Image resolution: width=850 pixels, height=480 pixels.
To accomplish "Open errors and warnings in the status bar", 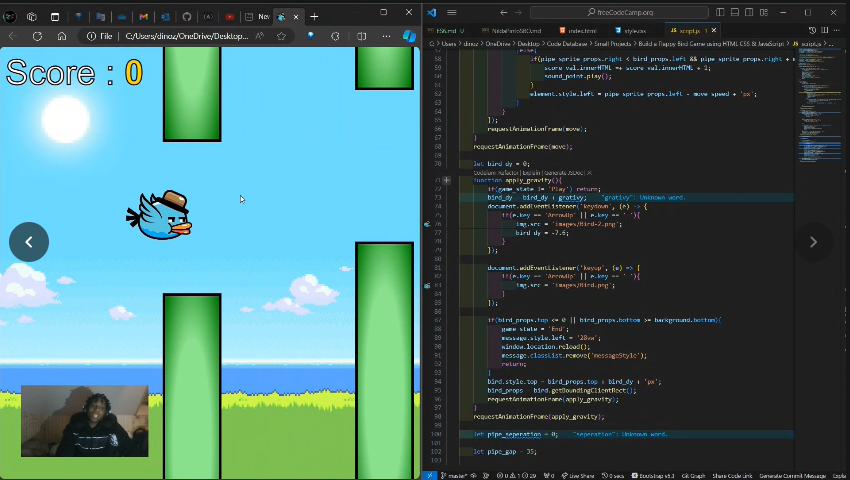I will pyautogui.click(x=516, y=476).
